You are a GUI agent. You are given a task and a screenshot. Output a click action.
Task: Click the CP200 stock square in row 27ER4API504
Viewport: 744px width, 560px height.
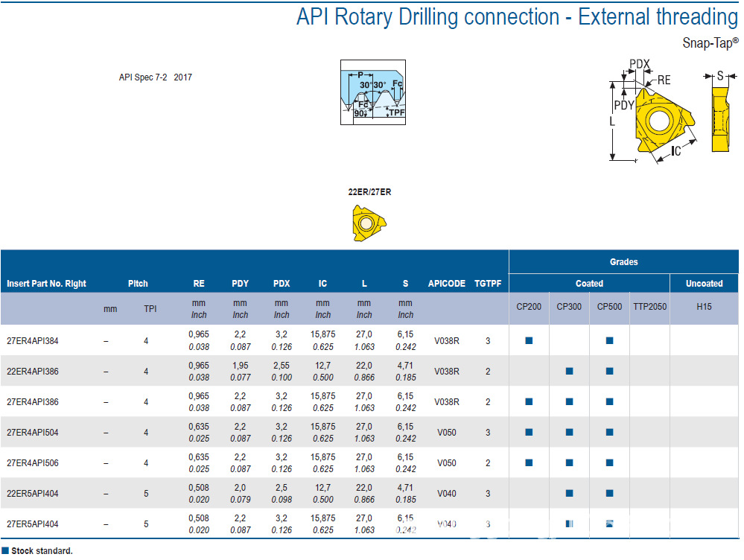(x=529, y=432)
